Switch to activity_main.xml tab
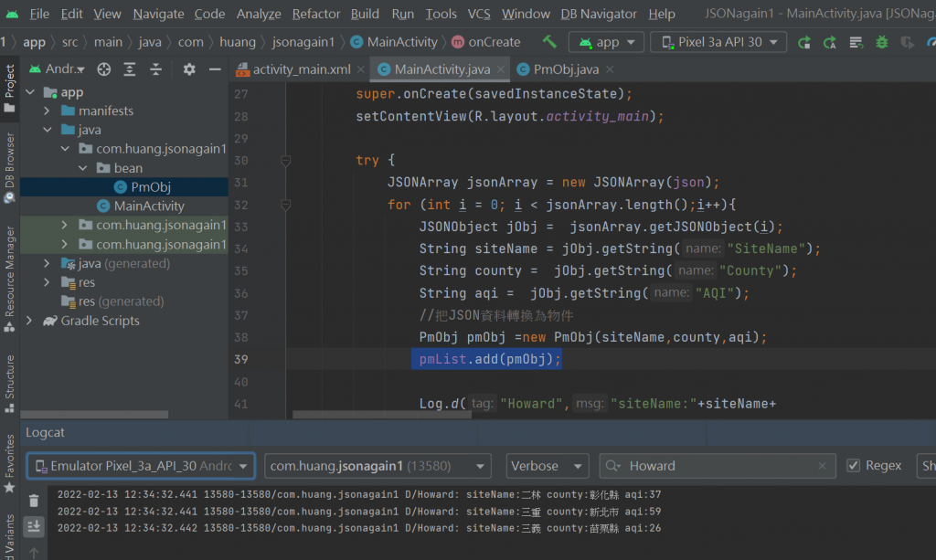This screenshot has height=560, width=936. (x=300, y=69)
